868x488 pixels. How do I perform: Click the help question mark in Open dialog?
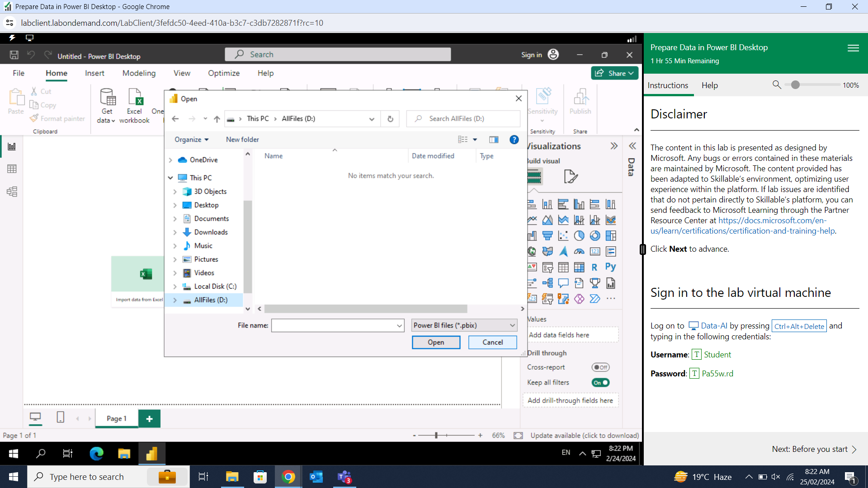point(514,140)
